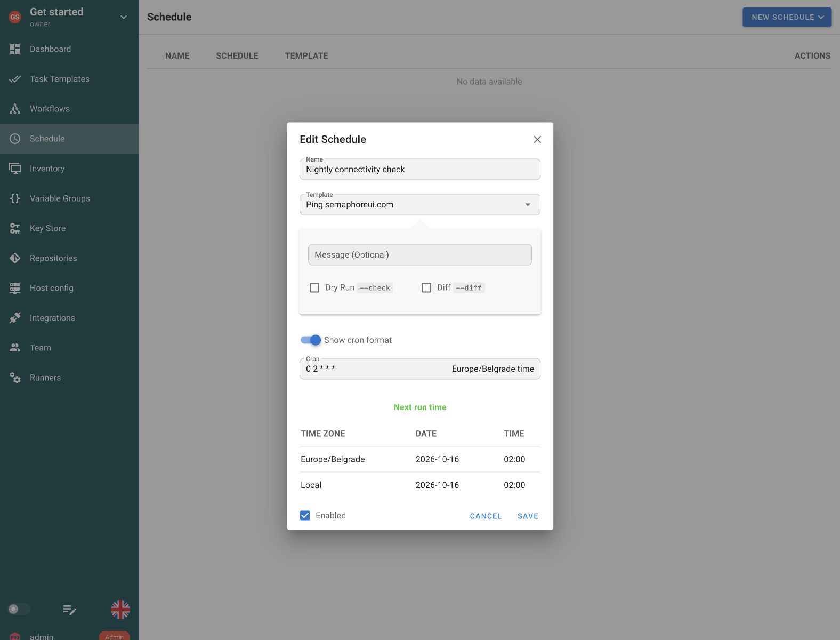This screenshot has height=640, width=840.
Task: Click the Europe/Belgrade time zone row
Action: (x=420, y=459)
